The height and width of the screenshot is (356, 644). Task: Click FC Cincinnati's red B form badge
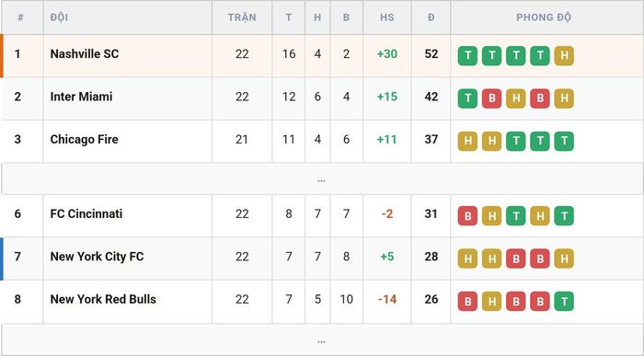pyautogui.click(x=467, y=215)
